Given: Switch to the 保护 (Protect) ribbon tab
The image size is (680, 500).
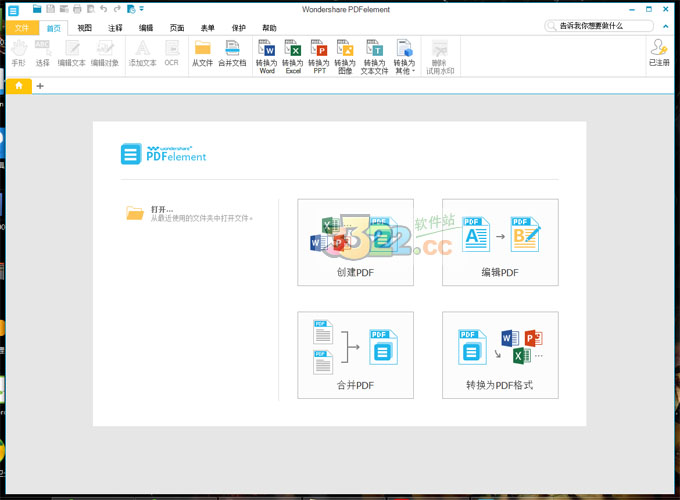Looking at the screenshot, I should click(x=238, y=28).
